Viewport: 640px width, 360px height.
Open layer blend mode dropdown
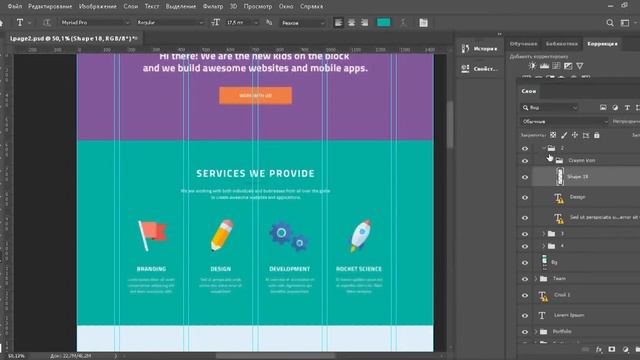(x=564, y=121)
